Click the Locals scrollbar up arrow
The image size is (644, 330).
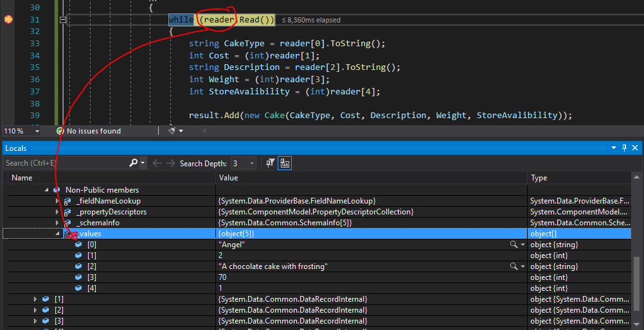(x=636, y=177)
